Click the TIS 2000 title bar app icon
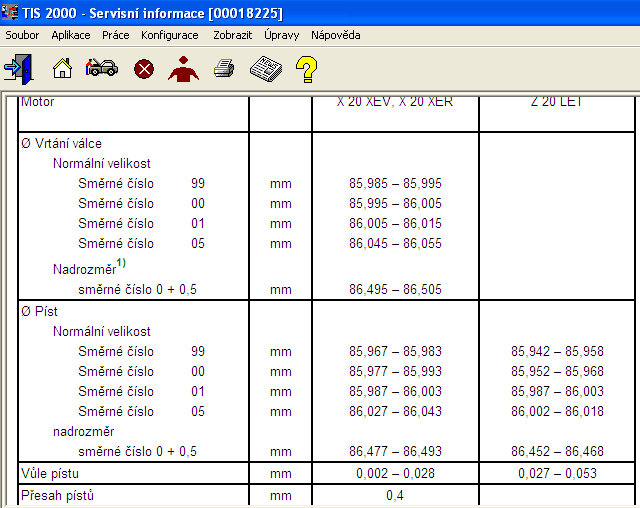 pyautogui.click(x=11, y=13)
